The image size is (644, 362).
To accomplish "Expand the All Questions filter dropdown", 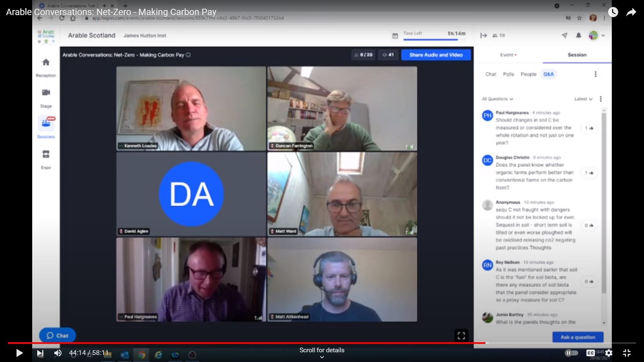I will coord(498,99).
